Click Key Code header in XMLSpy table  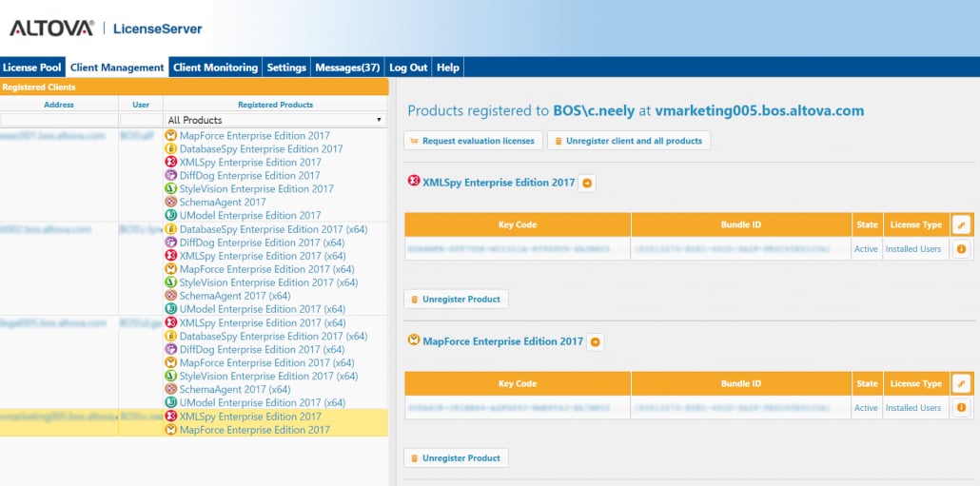[518, 224]
